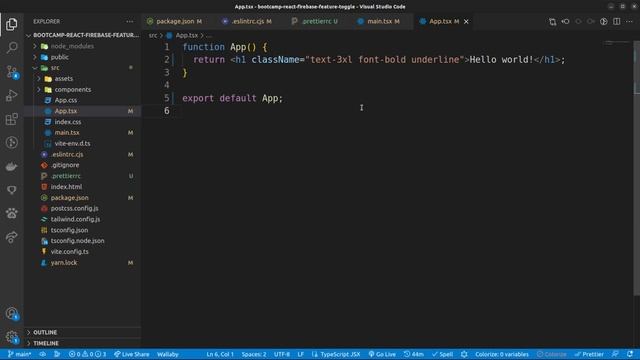Open the paw-print icon view in activity bar
640x360 pixels.
(x=11, y=213)
